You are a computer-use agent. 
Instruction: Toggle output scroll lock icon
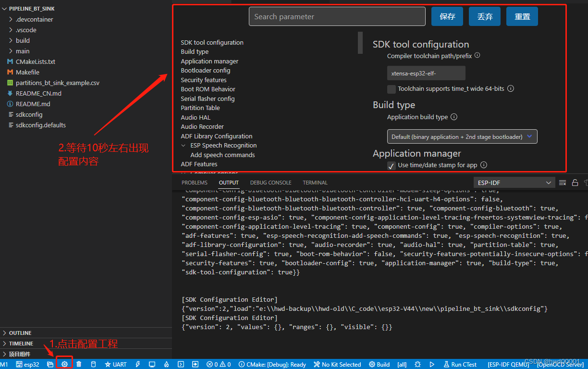575,183
